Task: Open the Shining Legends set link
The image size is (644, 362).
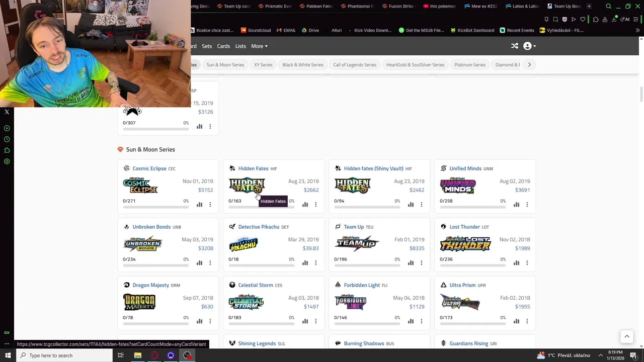Action: 257,343
